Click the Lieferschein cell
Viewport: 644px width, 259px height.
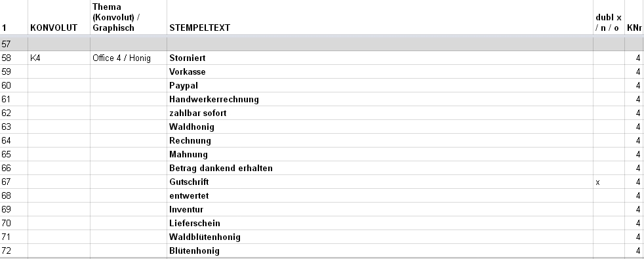[x=380, y=224]
